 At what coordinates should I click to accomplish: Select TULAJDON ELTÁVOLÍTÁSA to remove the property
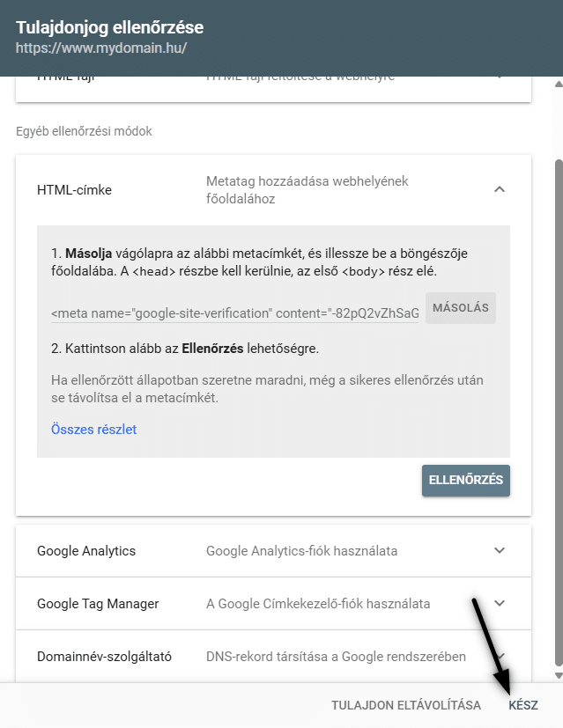point(406,705)
